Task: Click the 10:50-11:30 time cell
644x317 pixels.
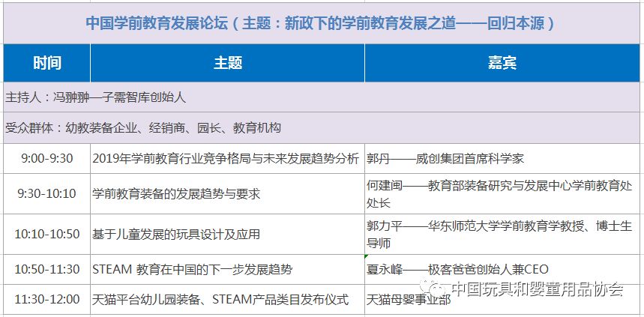Action: [46, 269]
